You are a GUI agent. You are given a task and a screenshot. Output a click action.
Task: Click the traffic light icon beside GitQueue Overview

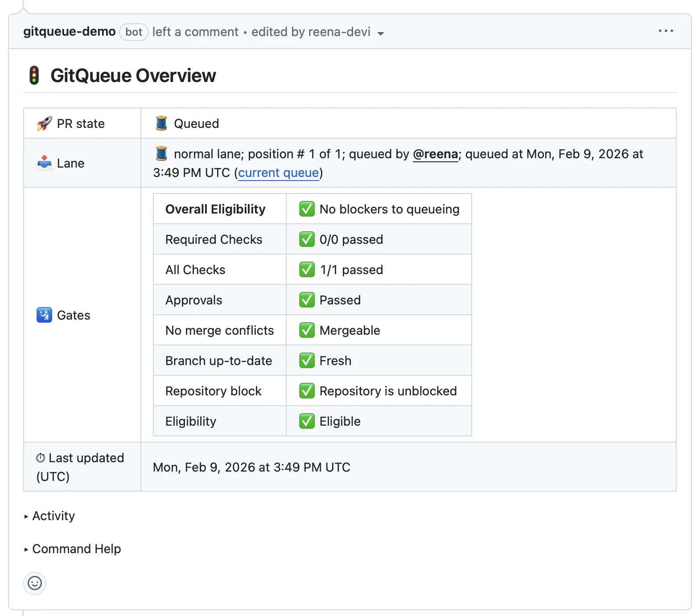(x=34, y=75)
